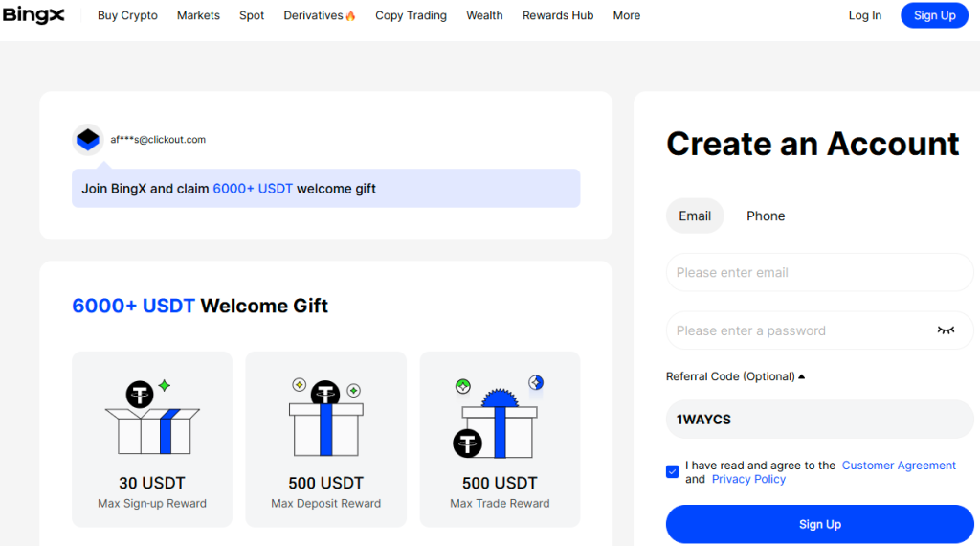Click the large Sign Up form button
The height and width of the screenshot is (546, 980).
(x=819, y=524)
